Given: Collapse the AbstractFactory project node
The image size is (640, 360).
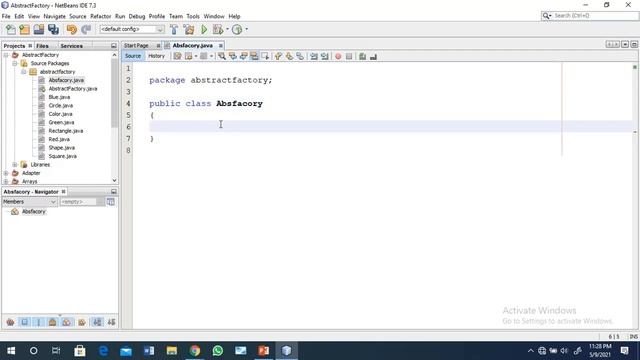Looking at the screenshot, I should (x=6, y=55).
